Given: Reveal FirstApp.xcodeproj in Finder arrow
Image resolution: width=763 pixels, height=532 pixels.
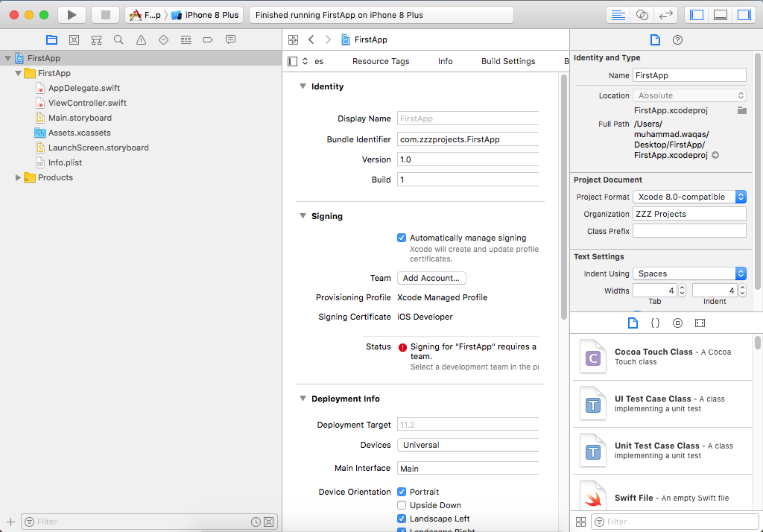Looking at the screenshot, I should click(715, 155).
